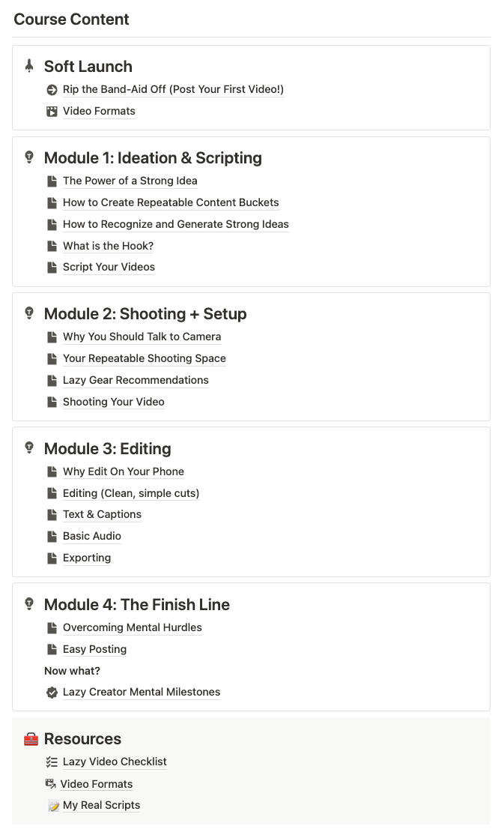The width and height of the screenshot is (504, 838).
Task: Open Overcoming Mental Hurdles page
Action: pyautogui.click(x=132, y=627)
